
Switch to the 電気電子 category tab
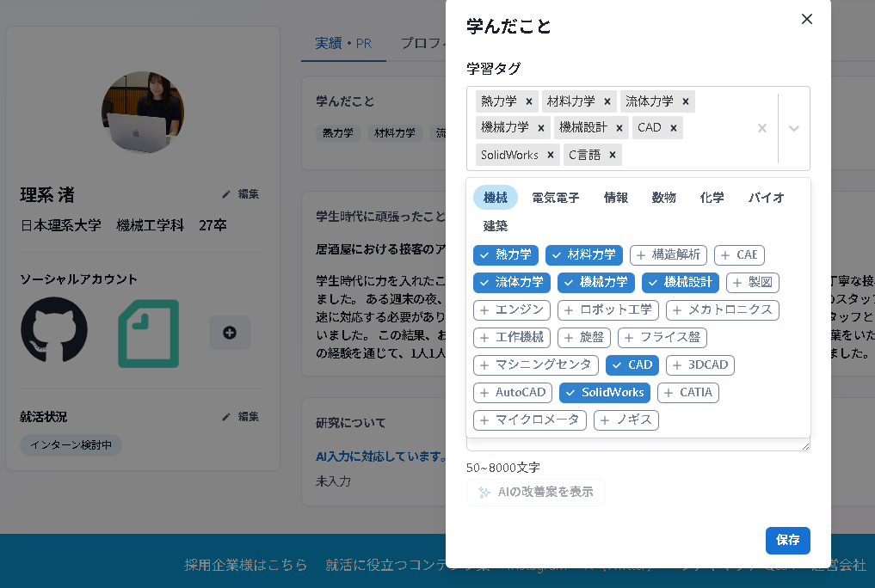(555, 198)
